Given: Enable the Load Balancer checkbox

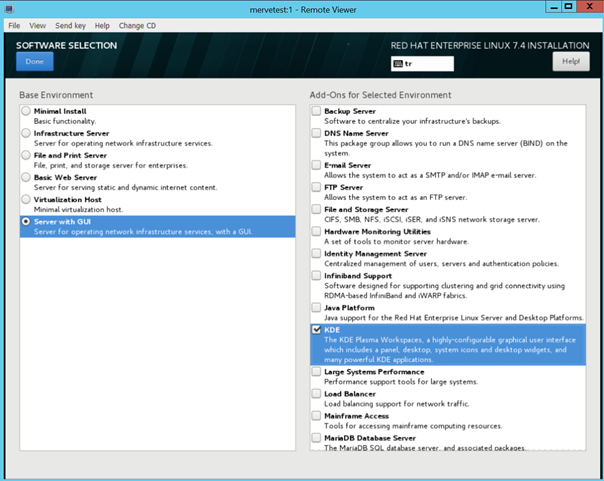Looking at the screenshot, I should coord(316,394).
